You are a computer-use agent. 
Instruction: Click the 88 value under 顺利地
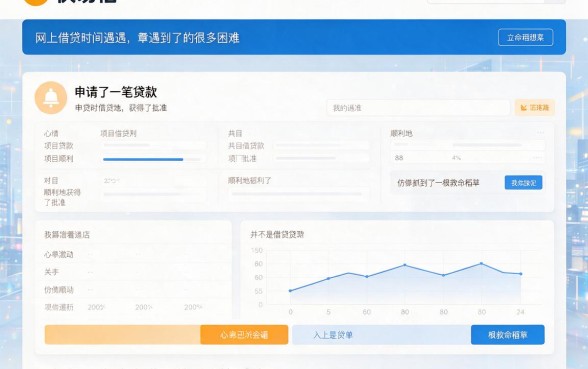399,158
